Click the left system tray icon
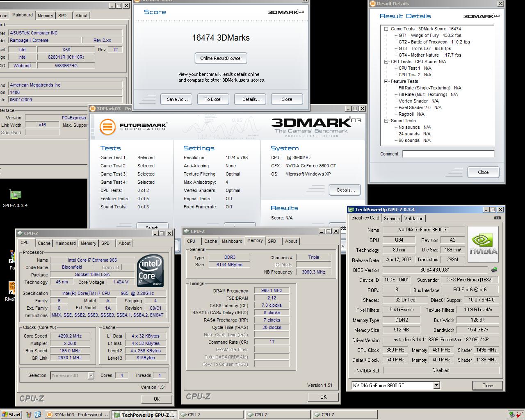Viewport: 525px width, 420px height. 512,415
